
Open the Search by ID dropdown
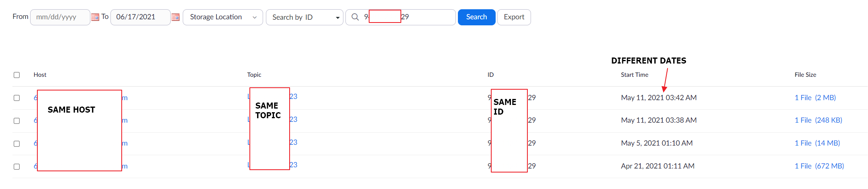[x=304, y=17]
